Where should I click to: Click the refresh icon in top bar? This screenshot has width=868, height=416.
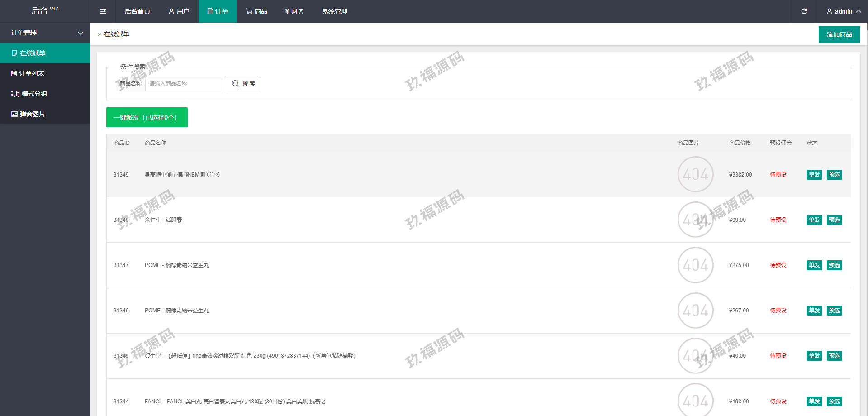[804, 11]
